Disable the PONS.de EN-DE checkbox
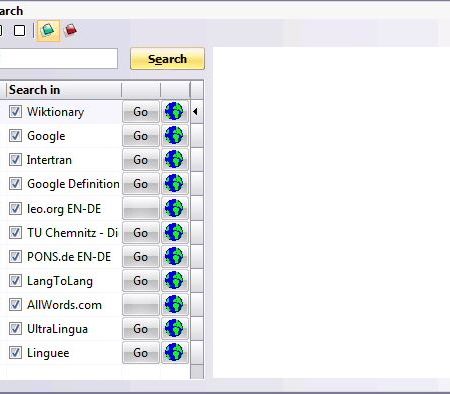 tap(15, 257)
